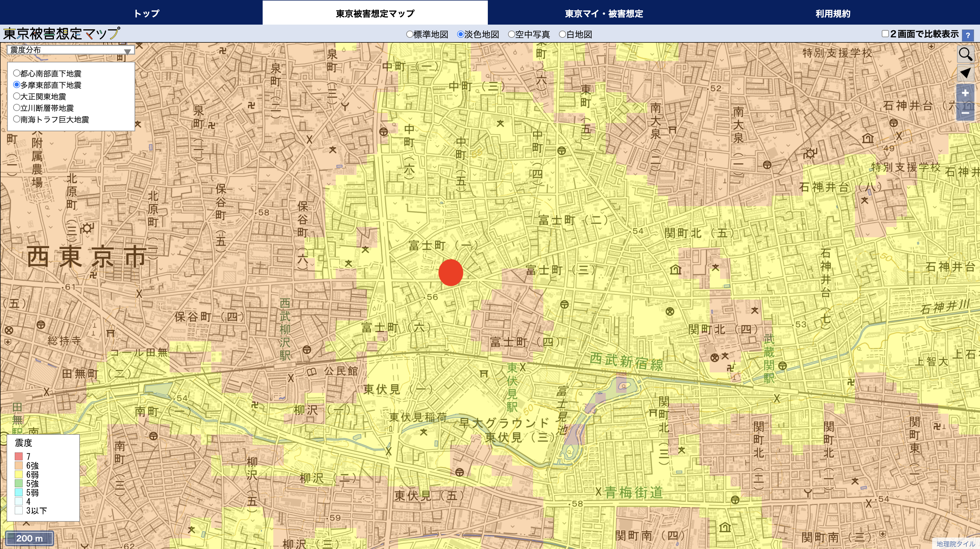This screenshot has width=980, height=549.
Task: Open the blue question mark help icon
Action: [x=968, y=35]
